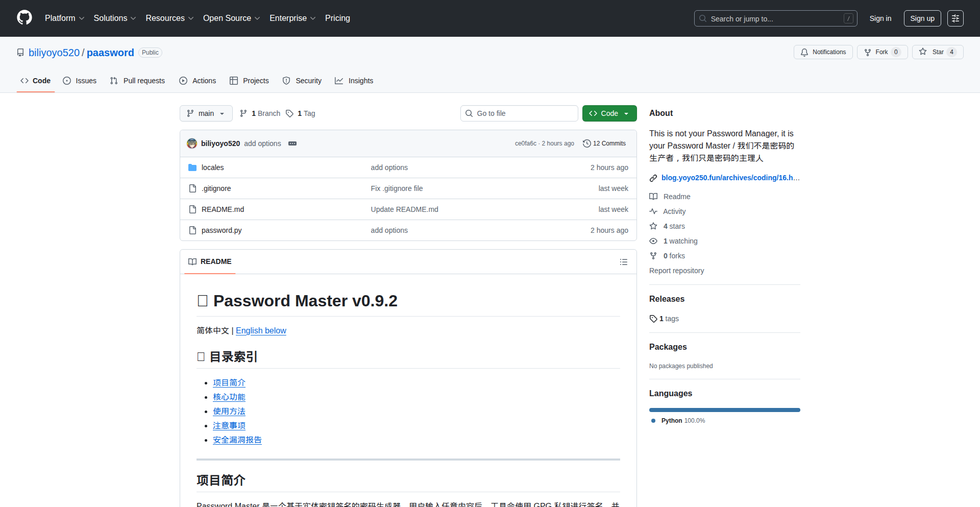Viewport: 980px width, 507px height.
Task: Click biliyoyo520's avatar image
Action: coord(192,143)
